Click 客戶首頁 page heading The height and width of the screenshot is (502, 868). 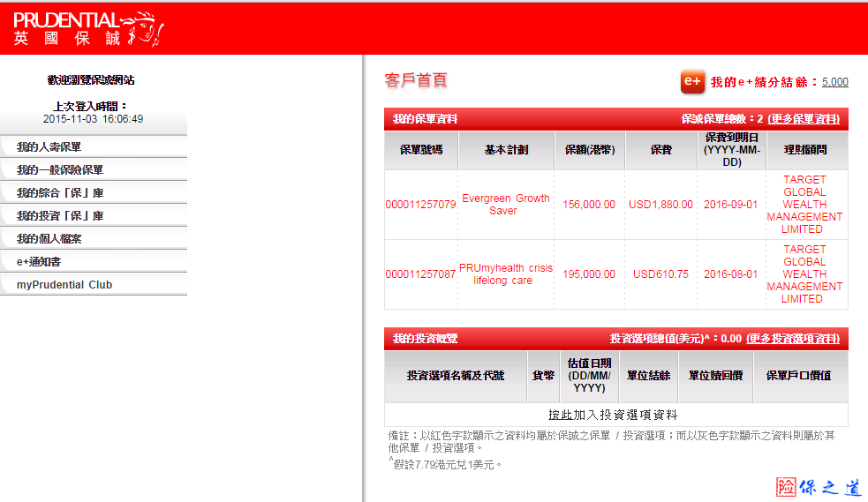click(416, 80)
